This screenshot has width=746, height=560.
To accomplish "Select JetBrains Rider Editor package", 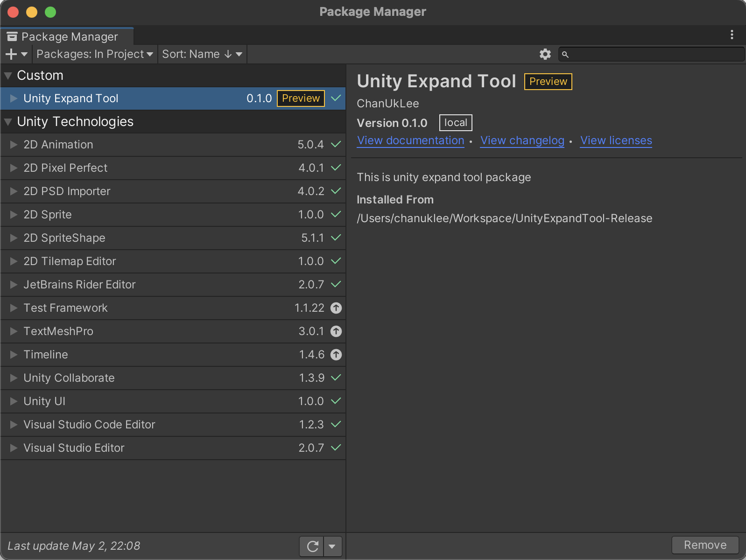I will 173,285.
